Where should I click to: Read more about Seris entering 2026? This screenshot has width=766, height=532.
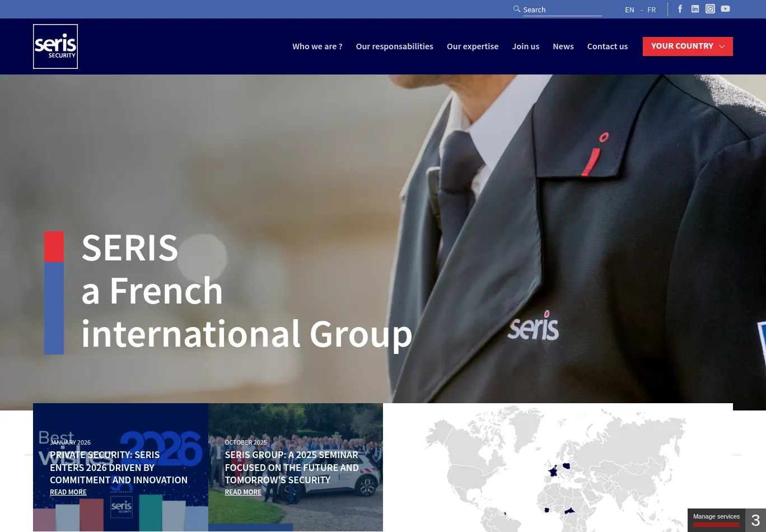pos(68,492)
